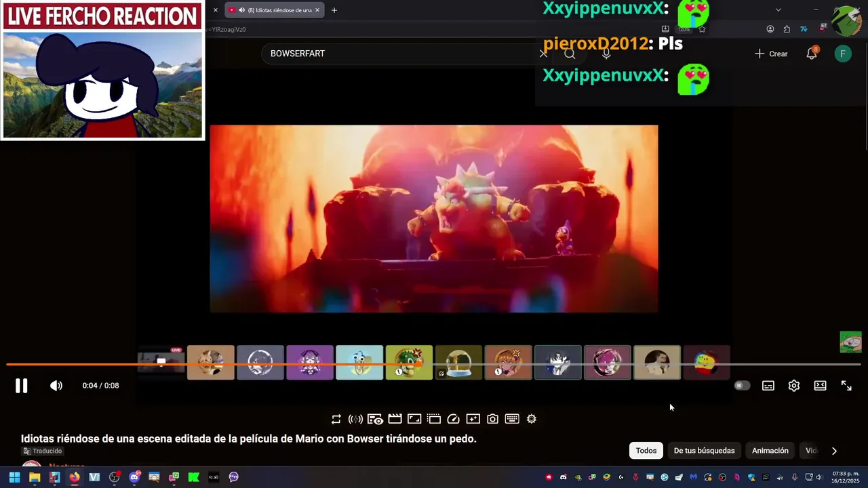Bookmark the page with the star icon

point(702,29)
